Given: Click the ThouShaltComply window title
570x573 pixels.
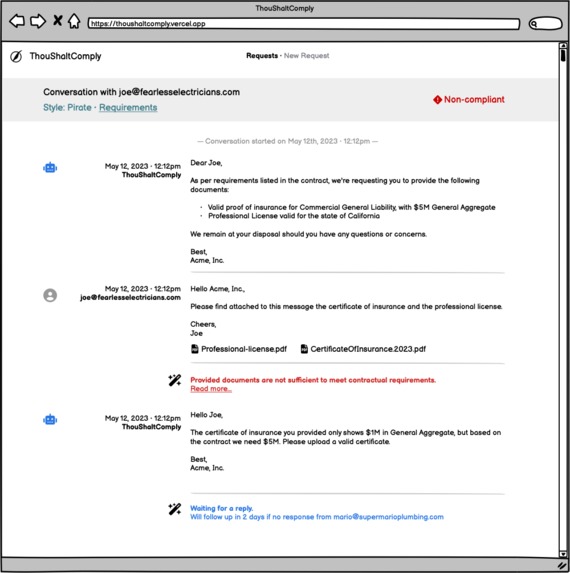Looking at the screenshot, I should coord(285,8).
